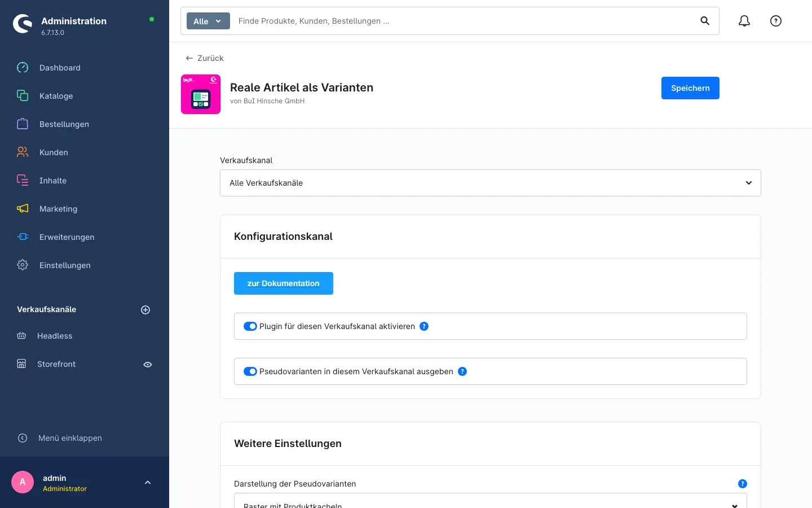Click the search magnifier icon
This screenshot has height=508, width=812.
point(705,21)
